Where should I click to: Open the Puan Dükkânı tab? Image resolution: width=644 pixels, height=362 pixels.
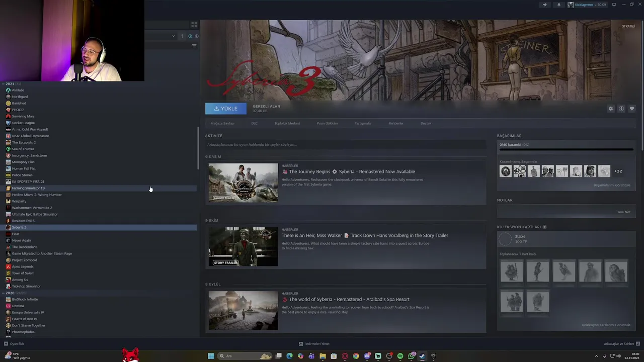(x=328, y=123)
